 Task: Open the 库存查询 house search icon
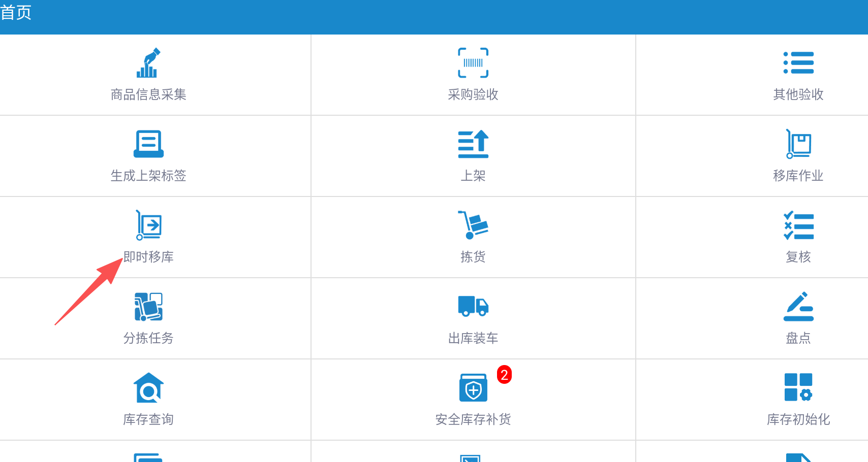click(148, 388)
